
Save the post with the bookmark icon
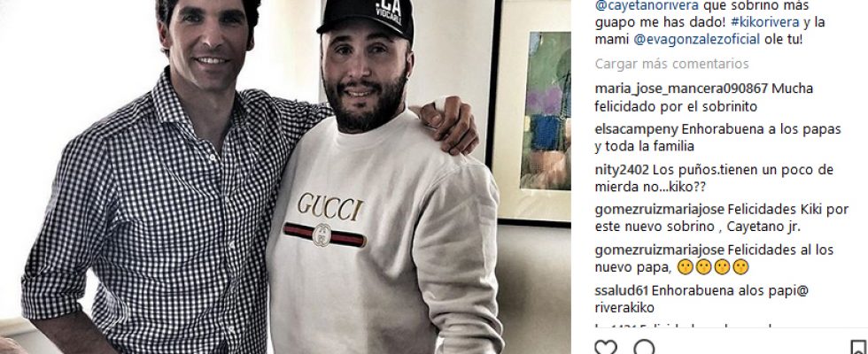point(858,348)
